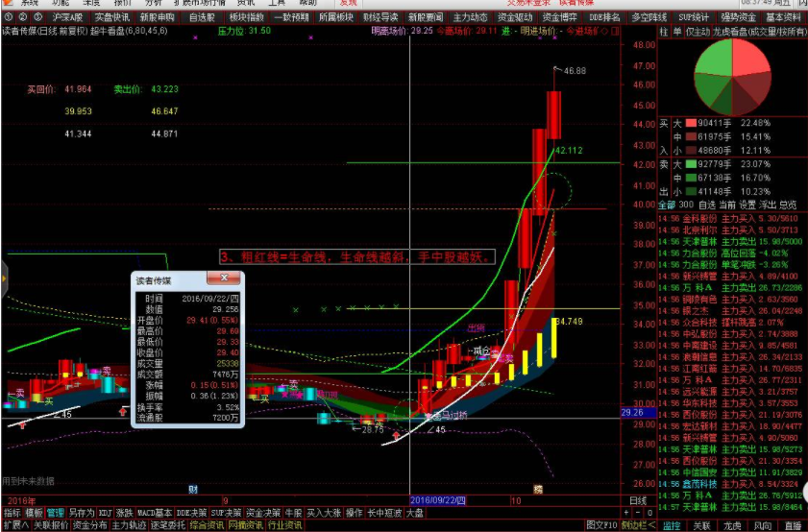Select the 全部 filter in monitor list

point(667,205)
